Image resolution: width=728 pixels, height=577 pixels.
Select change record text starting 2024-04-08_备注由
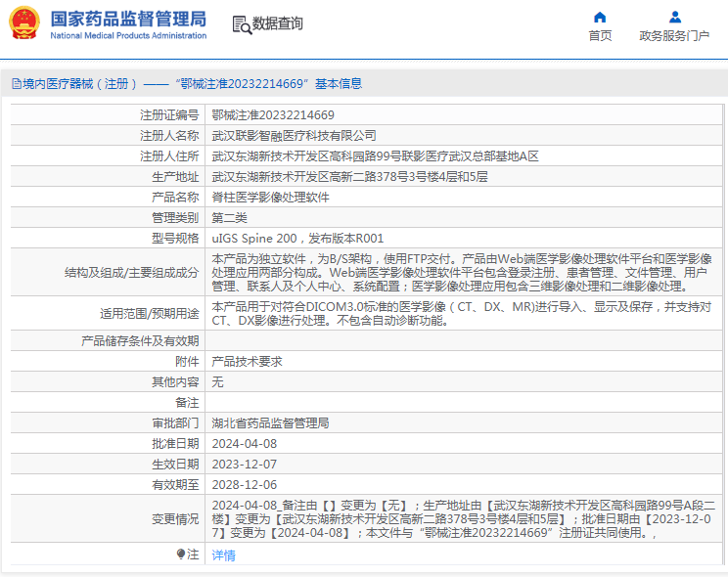pyautogui.click(x=464, y=518)
